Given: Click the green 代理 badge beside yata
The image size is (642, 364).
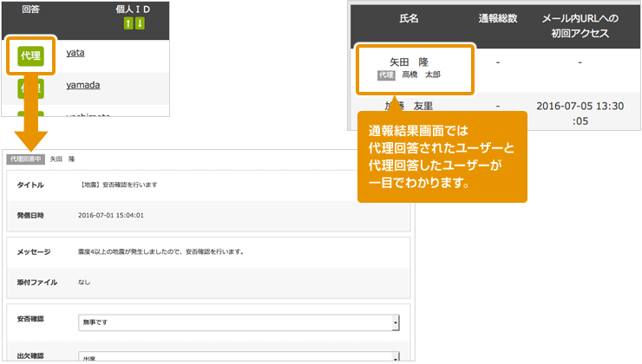Looking at the screenshot, I should (31, 54).
